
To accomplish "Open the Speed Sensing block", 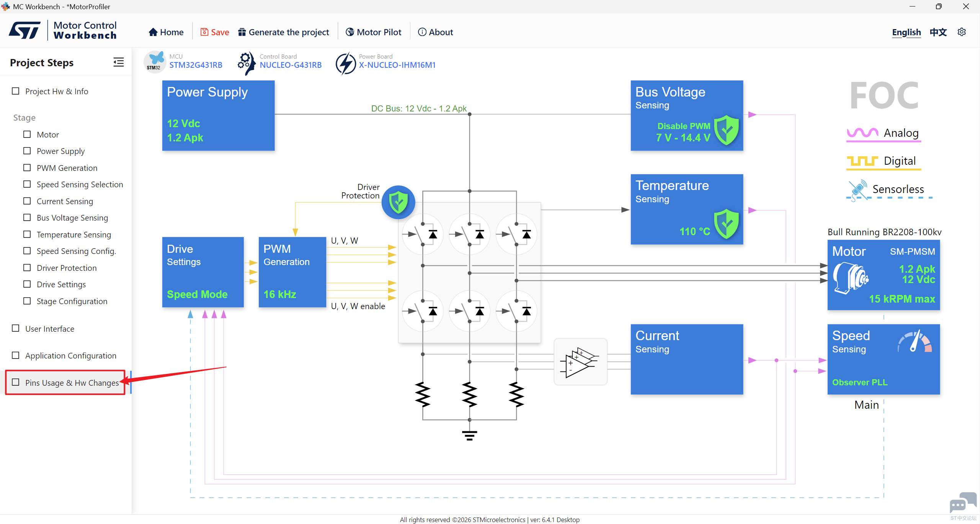I will coord(884,359).
